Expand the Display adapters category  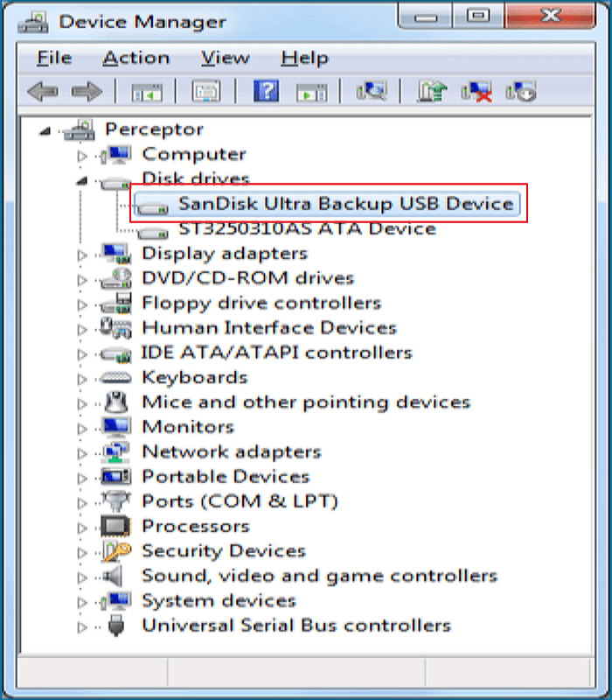(x=82, y=255)
